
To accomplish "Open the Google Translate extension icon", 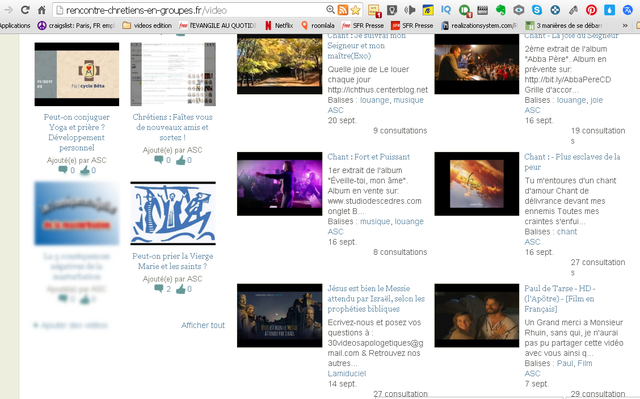I will click(x=627, y=10).
